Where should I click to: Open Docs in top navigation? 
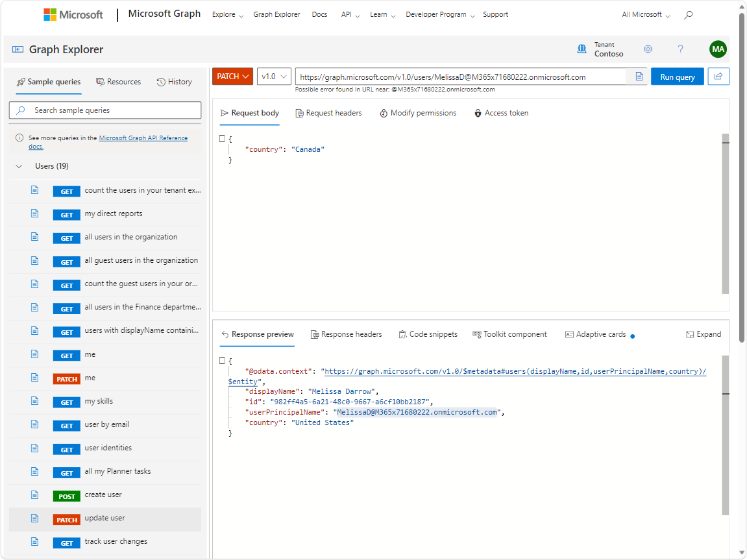click(x=320, y=15)
